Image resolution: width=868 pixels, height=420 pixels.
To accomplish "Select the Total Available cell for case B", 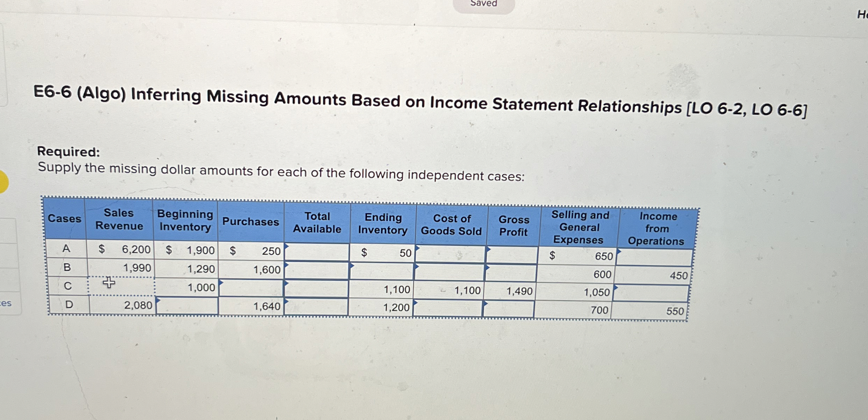I will point(316,270).
